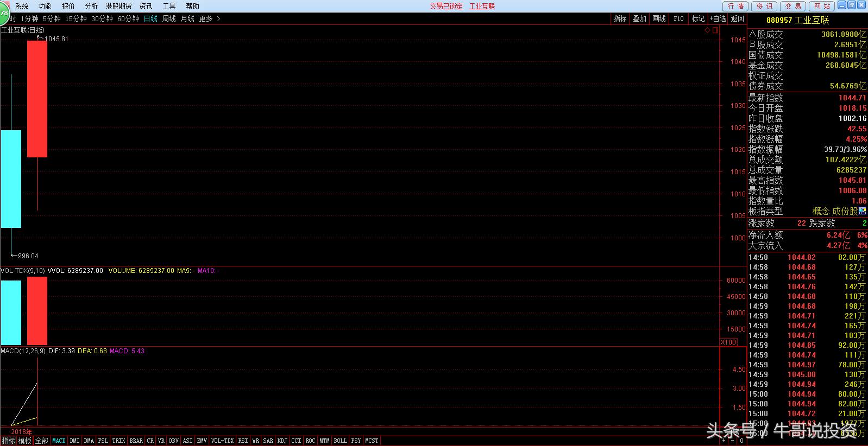Switch chart to 周线 weekly period

pos(169,18)
